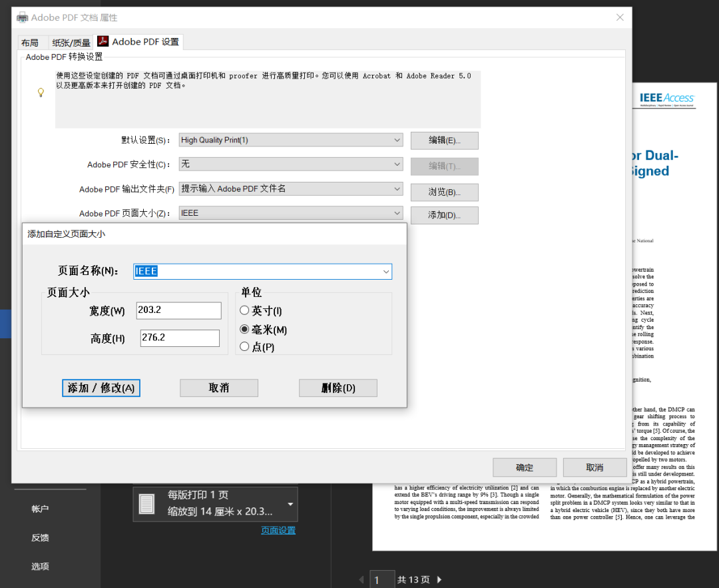Open the 页面设置 link
This screenshot has height=588, width=719.
pyautogui.click(x=278, y=531)
